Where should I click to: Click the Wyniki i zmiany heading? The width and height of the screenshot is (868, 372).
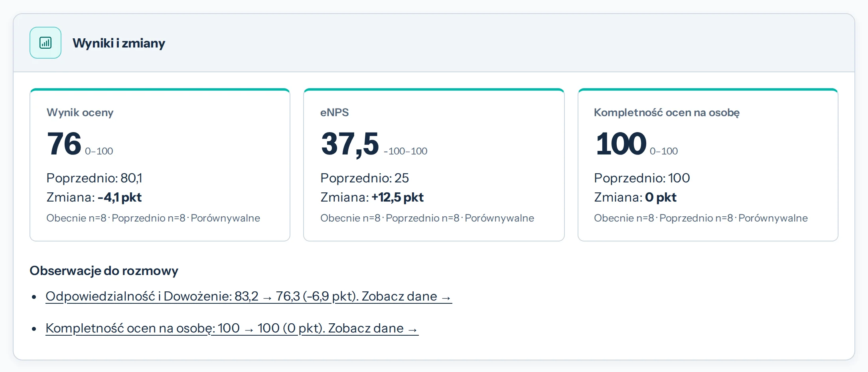119,43
